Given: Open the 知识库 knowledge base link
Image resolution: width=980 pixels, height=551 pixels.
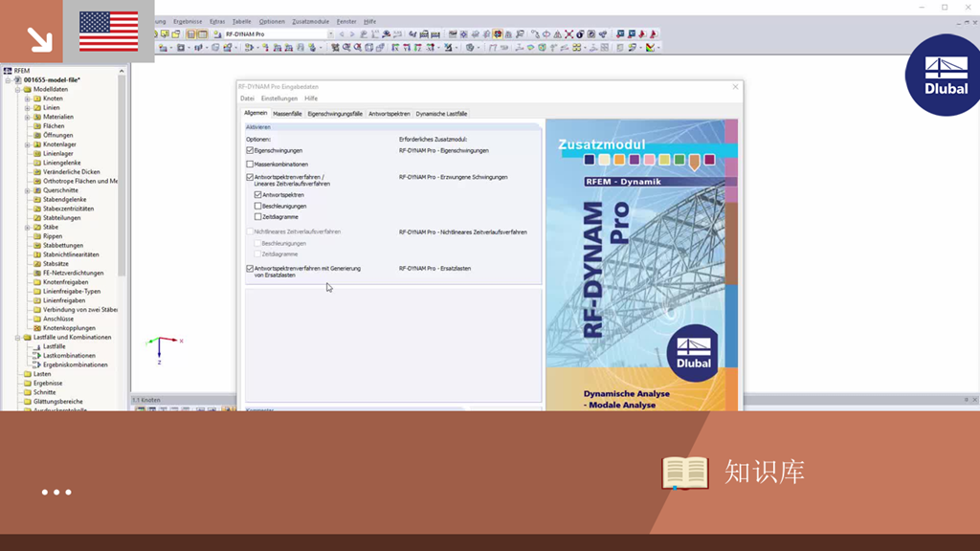Looking at the screenshot, I should tap(765, 473).
